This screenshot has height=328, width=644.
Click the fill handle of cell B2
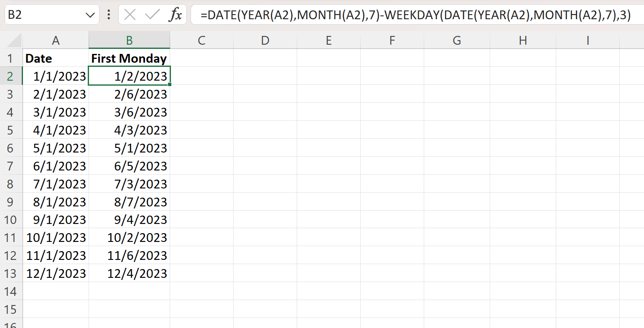(x=170, y=85)
